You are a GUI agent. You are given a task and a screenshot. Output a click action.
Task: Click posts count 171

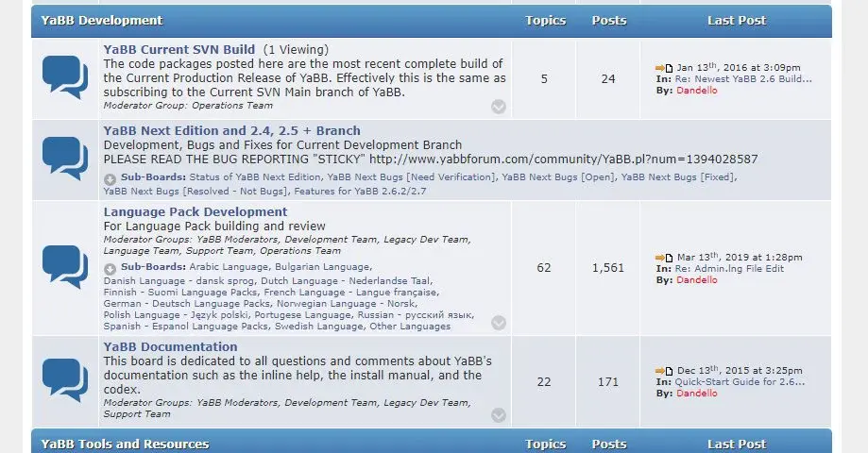[608, 382]
